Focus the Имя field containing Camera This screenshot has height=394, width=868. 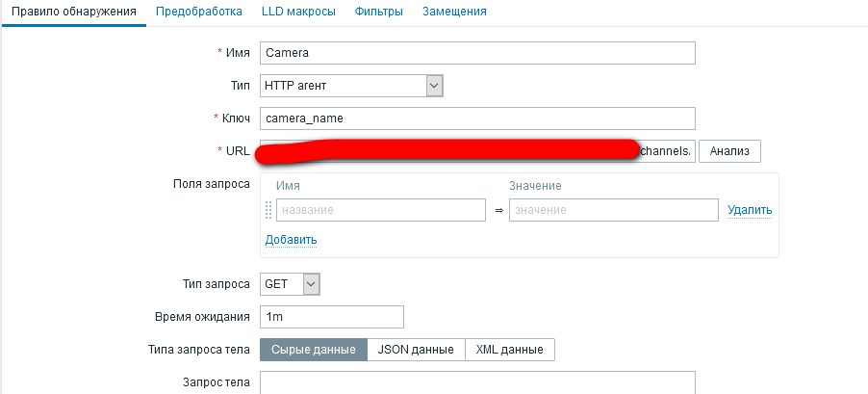(x=477, y=54)
